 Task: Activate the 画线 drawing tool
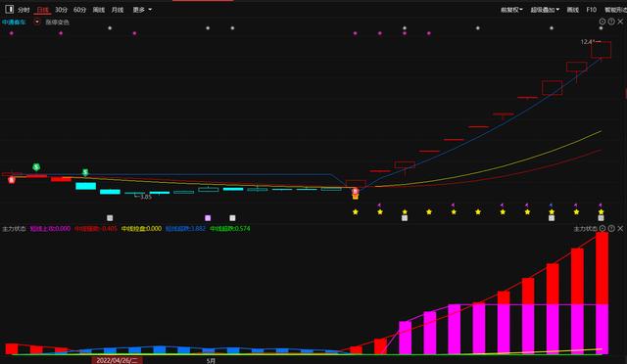pyautogui.click(x=572, y=10)
